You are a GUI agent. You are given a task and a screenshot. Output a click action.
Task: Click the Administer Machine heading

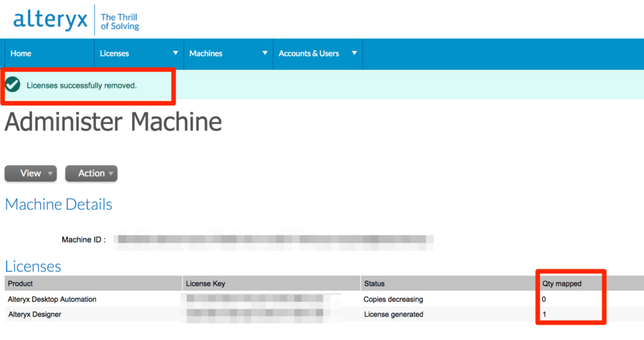[x=113, y=122]
